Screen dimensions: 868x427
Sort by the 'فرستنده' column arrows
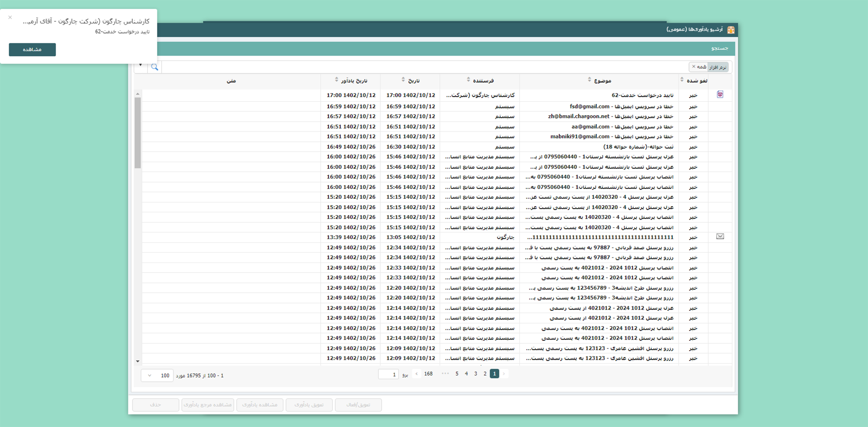pyautogui.click(x=468, y=80)
